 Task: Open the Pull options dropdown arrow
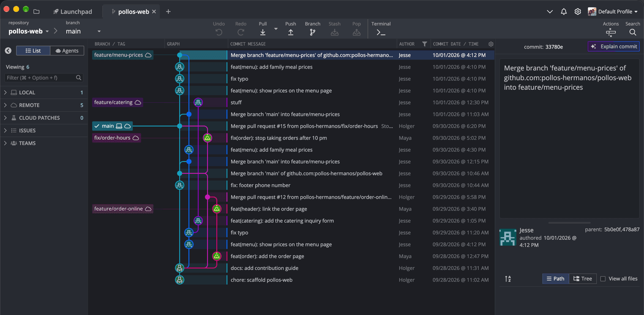tap(276, 29)
